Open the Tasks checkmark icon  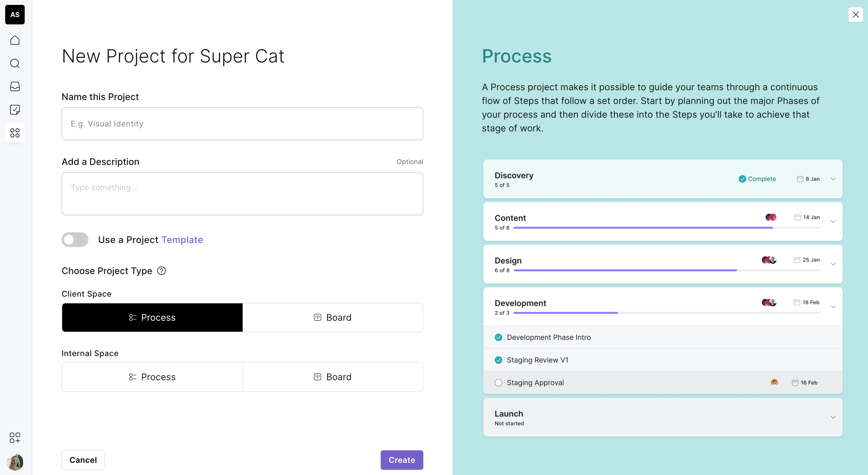(15, 109)
